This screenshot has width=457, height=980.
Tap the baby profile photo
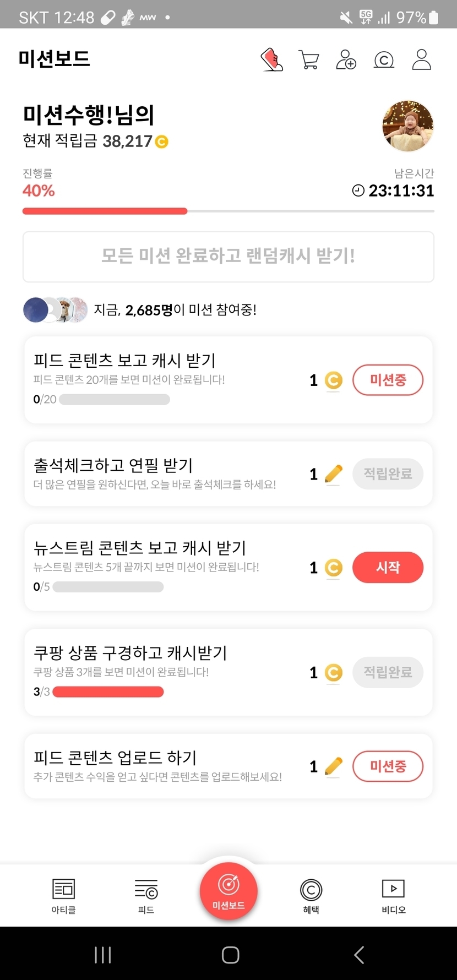pyautogui.click(x=407, y=126)
